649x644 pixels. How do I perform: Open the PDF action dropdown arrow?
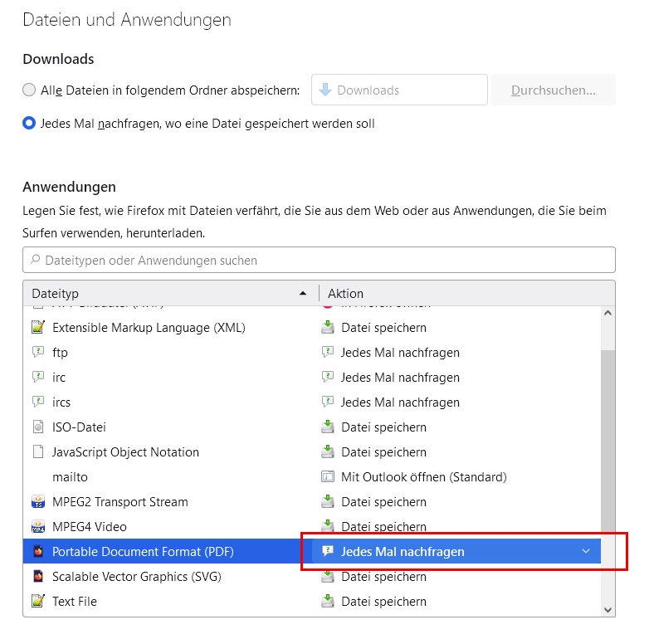[586, 552]
